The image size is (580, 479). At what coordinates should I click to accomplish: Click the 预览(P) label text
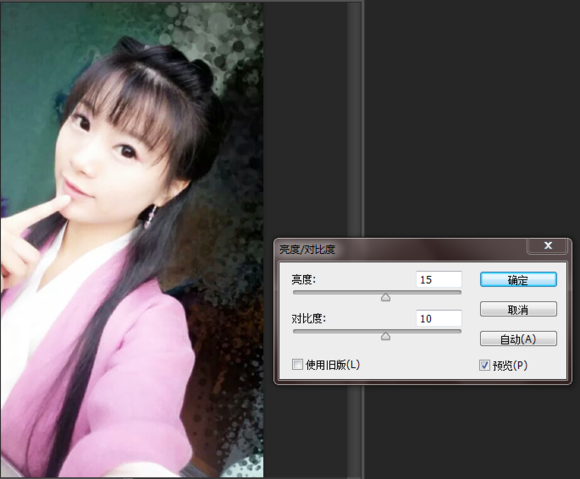510,365
